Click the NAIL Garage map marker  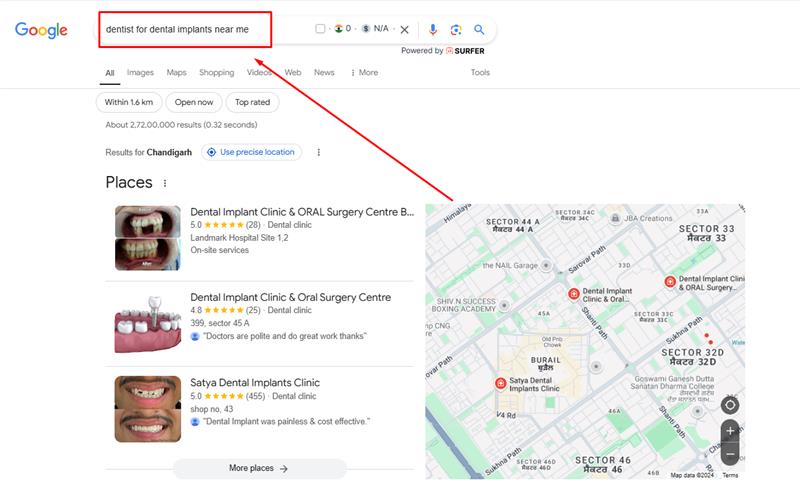(x=546, y=265)
